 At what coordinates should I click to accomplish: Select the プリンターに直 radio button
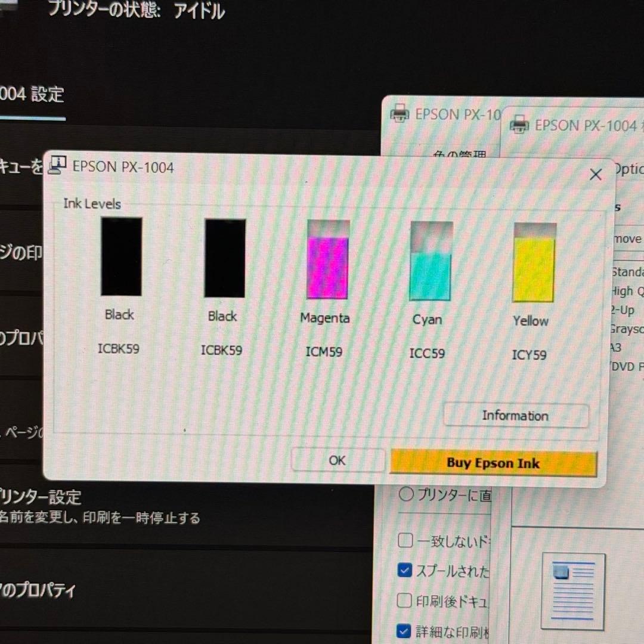406,494
